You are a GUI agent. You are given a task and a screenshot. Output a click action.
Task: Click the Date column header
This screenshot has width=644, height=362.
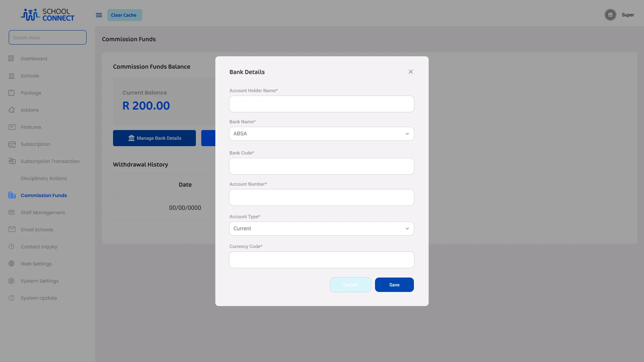pos(185,185)
